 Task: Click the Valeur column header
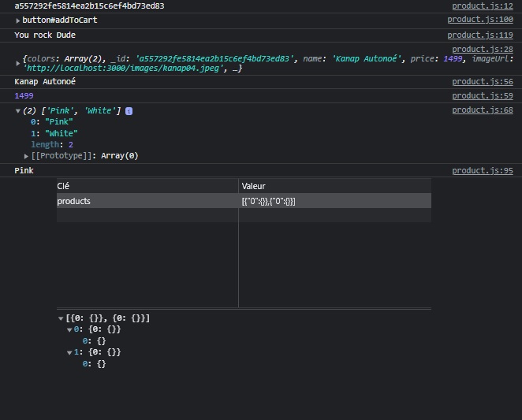[335, 186]
